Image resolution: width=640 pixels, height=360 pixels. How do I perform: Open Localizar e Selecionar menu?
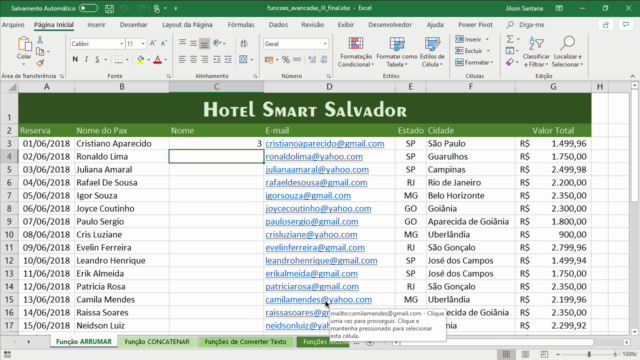(567, 52)
